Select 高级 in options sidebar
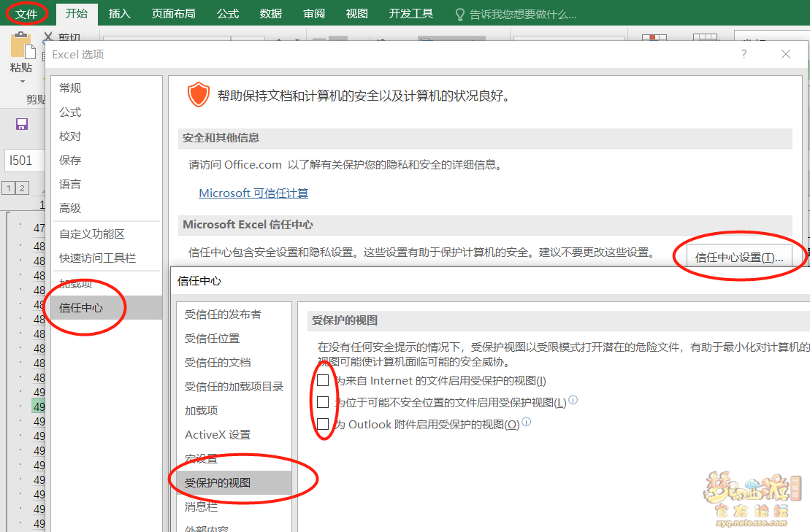 click(x=107, y=209)
